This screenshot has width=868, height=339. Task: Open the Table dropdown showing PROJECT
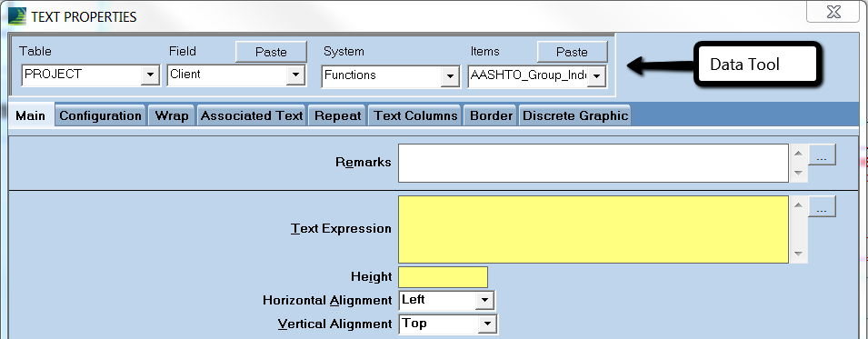[x=150, y=75]
